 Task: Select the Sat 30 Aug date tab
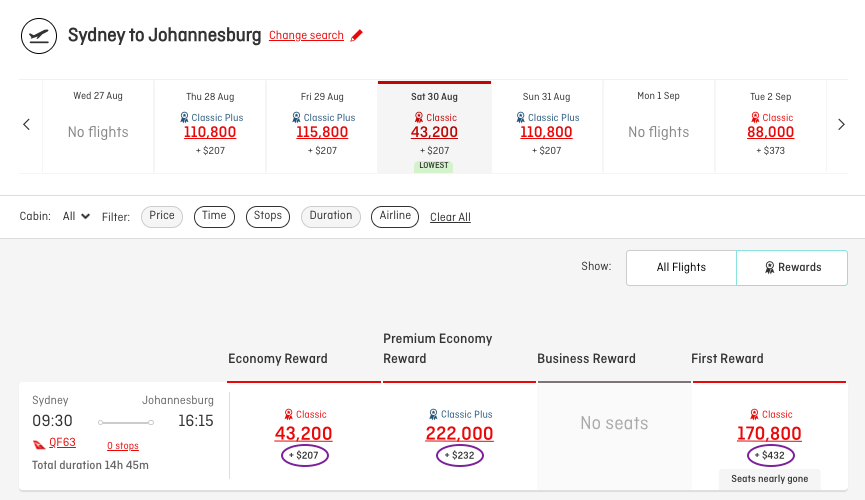click(x=434, y=127)
